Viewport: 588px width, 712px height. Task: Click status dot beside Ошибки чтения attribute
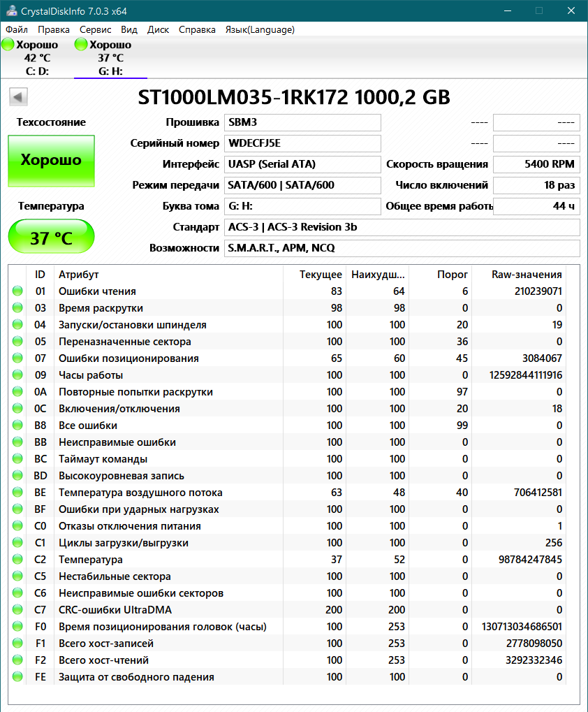pos(17,291)
